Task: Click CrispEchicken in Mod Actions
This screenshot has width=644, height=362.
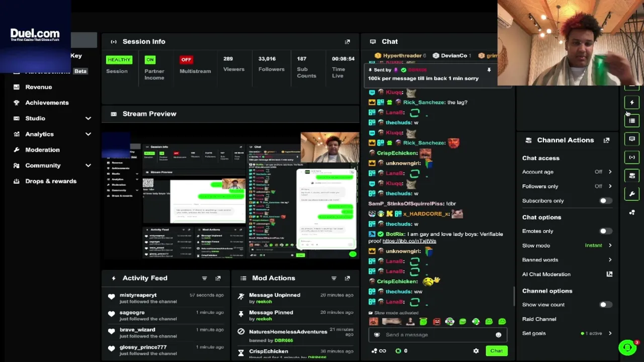Action: (x=269, y=351)
